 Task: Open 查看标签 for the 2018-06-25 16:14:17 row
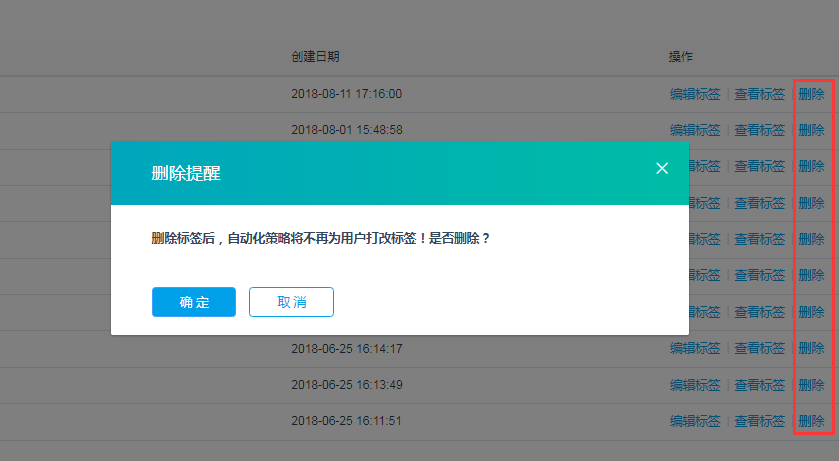[759, 348]
